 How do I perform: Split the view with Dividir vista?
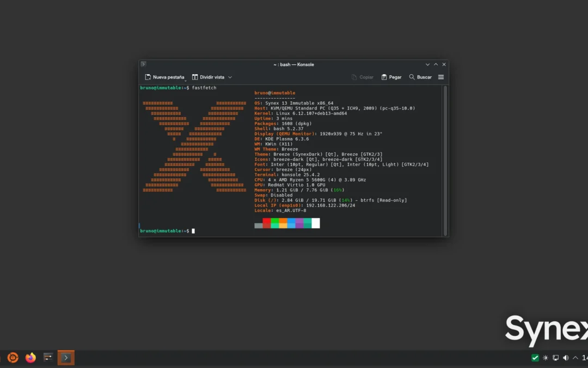pos(208,77)
